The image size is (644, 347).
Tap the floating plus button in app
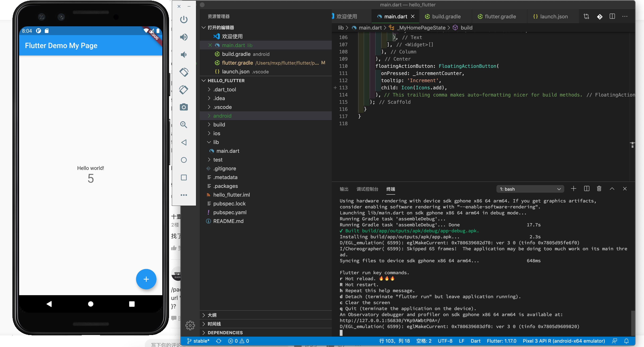[146, 279]
